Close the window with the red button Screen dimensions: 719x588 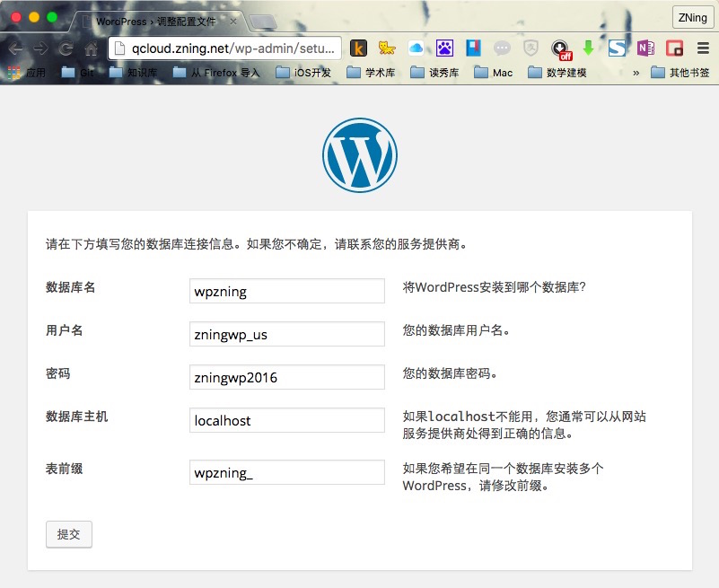pyautogui.click(x=16, y=17)
